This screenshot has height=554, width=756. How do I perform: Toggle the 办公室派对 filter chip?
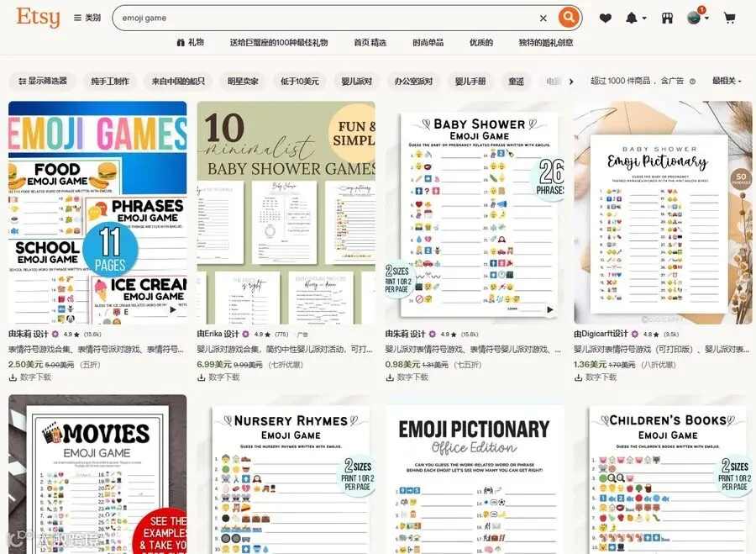tap(413, 81)
